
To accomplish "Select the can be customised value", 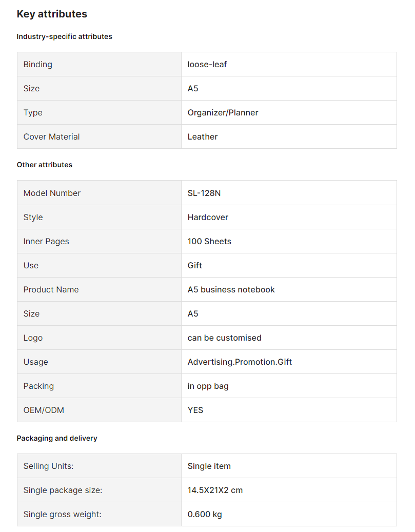I will (224, 337).
